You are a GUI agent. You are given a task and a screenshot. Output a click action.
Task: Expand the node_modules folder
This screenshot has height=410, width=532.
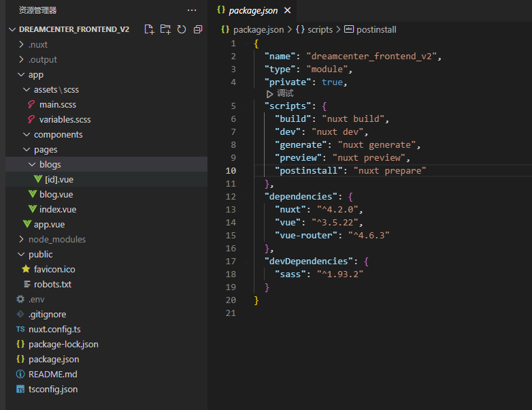(x=56, y=239)
